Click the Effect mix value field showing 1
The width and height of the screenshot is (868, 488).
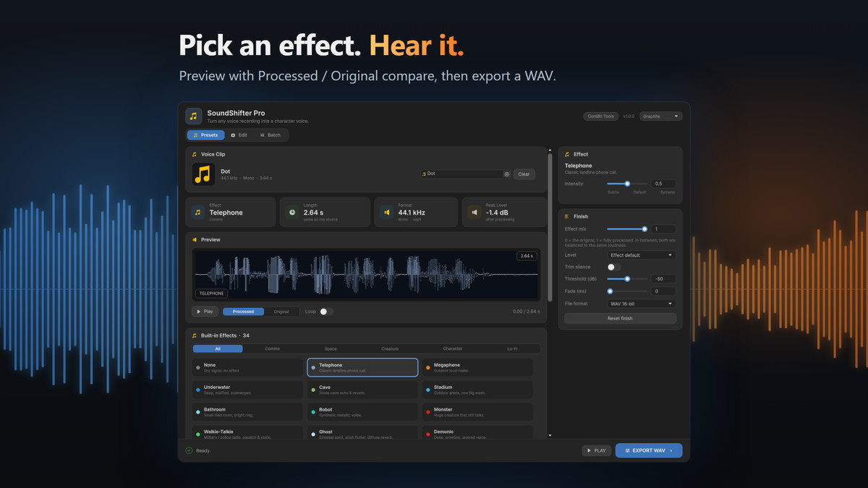[x=663, y=228]
